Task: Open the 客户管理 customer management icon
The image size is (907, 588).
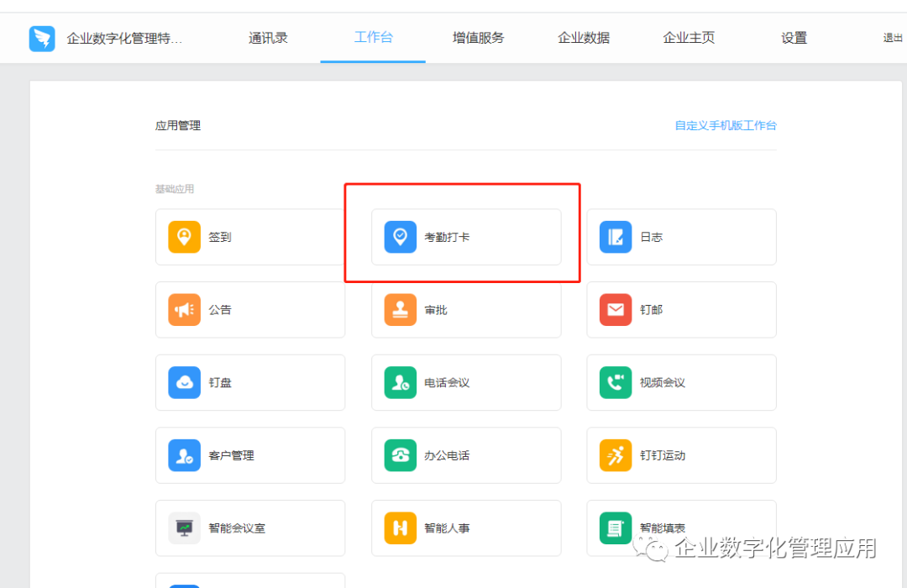Action: pyautogui.click(x=184, y=455)
